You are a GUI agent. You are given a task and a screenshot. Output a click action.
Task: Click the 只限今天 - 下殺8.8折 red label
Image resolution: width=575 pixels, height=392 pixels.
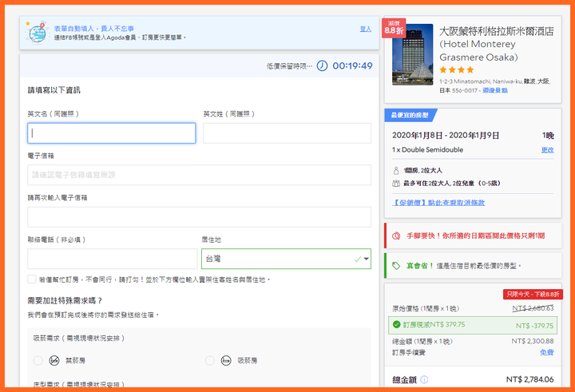click(x=533, y=294)
